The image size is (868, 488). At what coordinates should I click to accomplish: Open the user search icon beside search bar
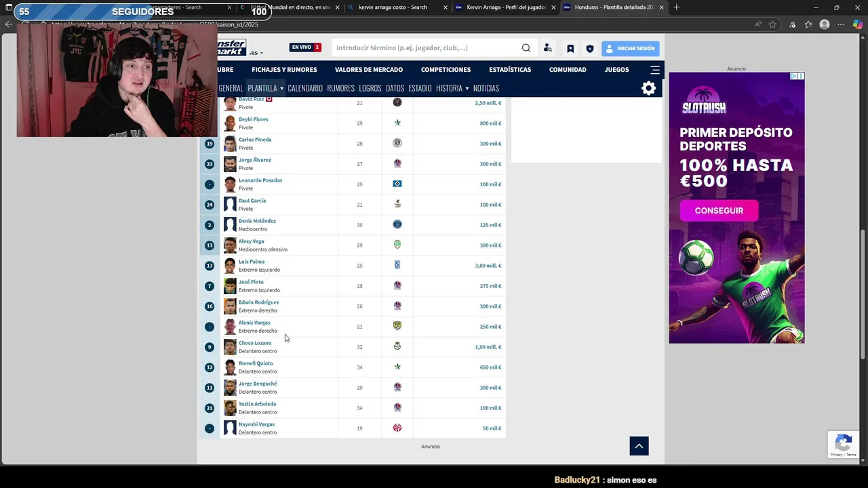[x=548, y=48]
